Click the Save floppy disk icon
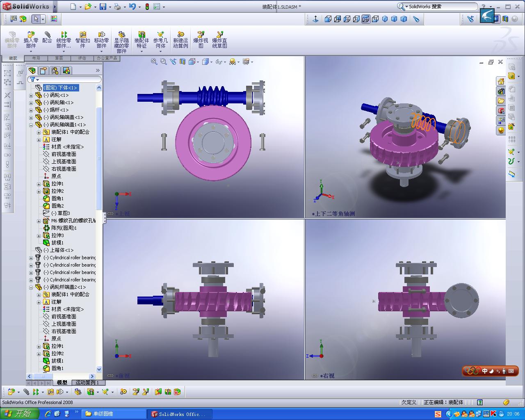The width and height of the screenshot is (525, 420). (x=103, y=7)
